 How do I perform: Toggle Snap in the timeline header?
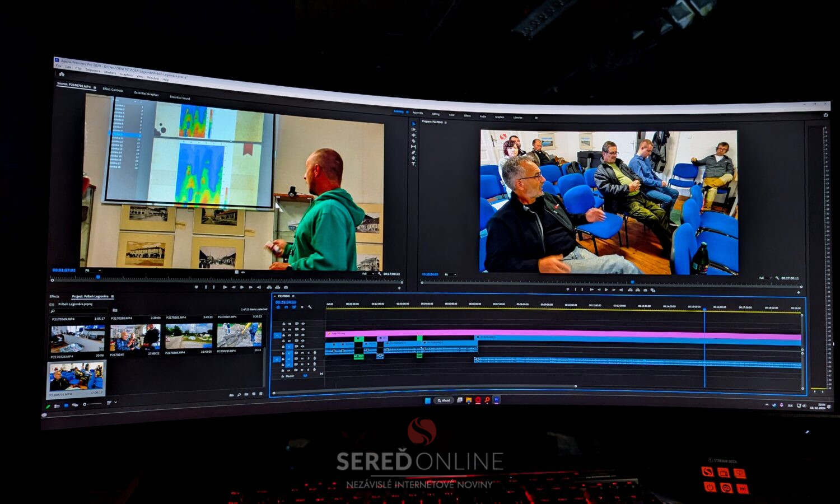286,307
